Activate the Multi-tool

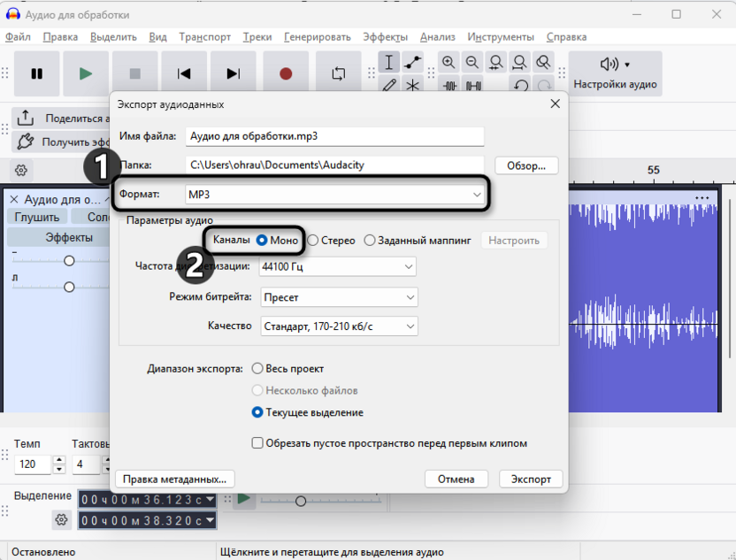pyautogui.click(x=411, y=85)
